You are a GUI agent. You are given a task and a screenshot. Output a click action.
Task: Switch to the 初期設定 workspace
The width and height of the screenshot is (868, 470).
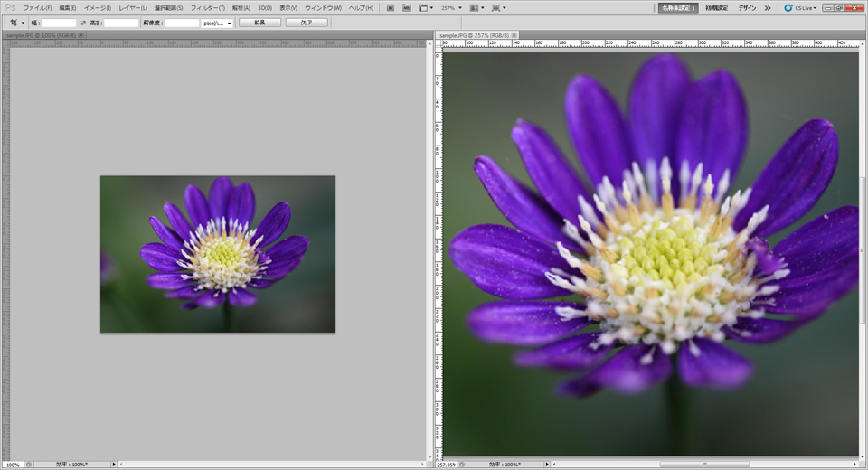tap(717, 8)
